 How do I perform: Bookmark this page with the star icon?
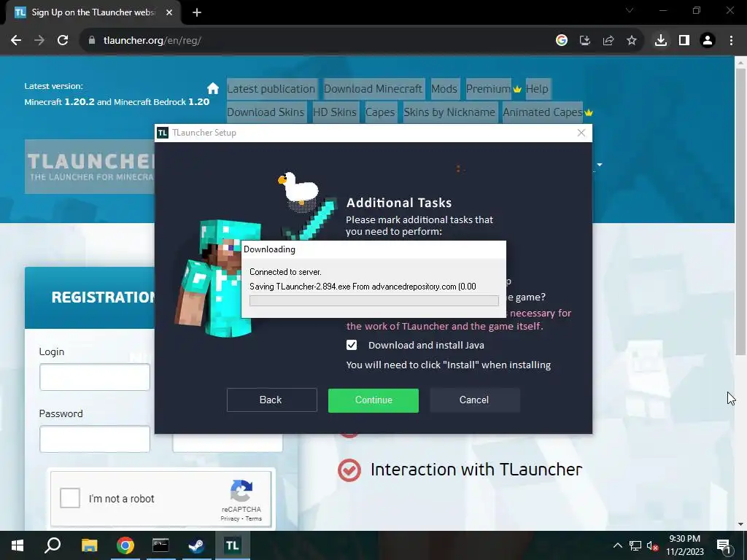click(631, 41)
